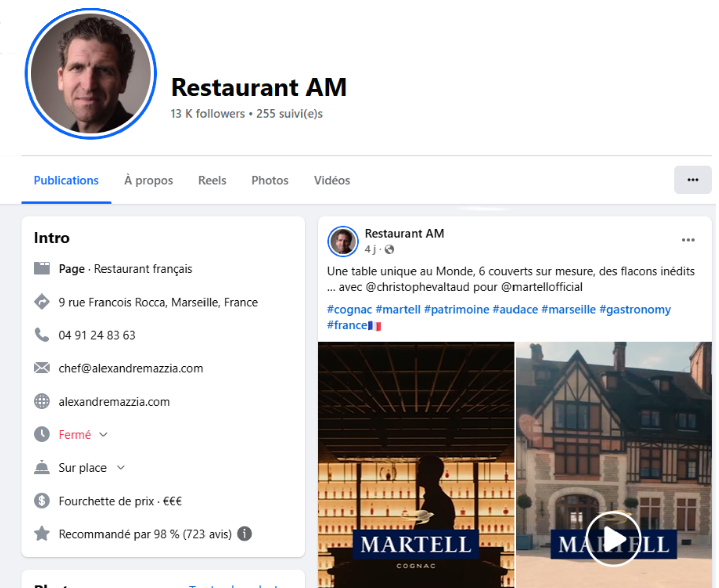This screenshot has width=719, height=588.
Task: Open the page actions three-dot menu
Action: pyautogui.click(x=693, y=179)
